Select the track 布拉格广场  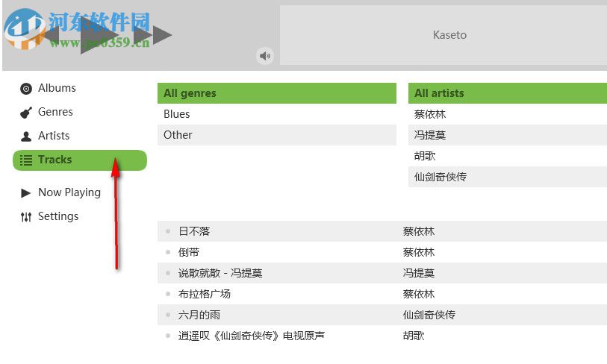[x=382, y=294]
